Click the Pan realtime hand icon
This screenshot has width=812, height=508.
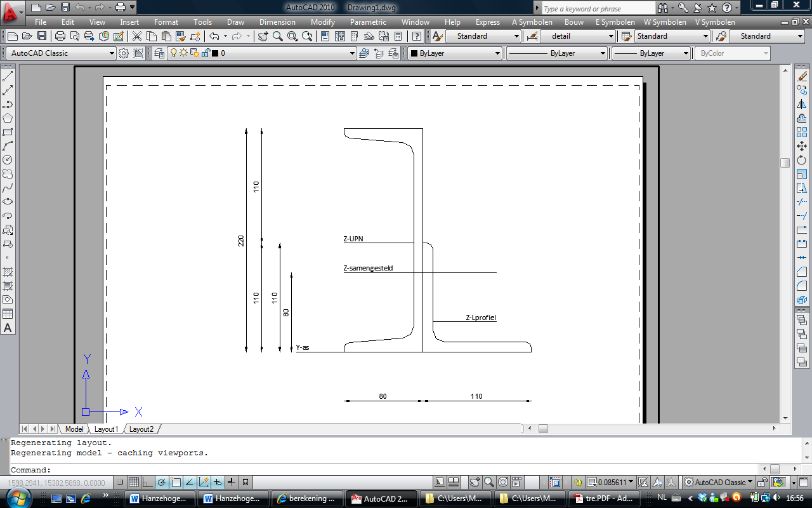263,36
